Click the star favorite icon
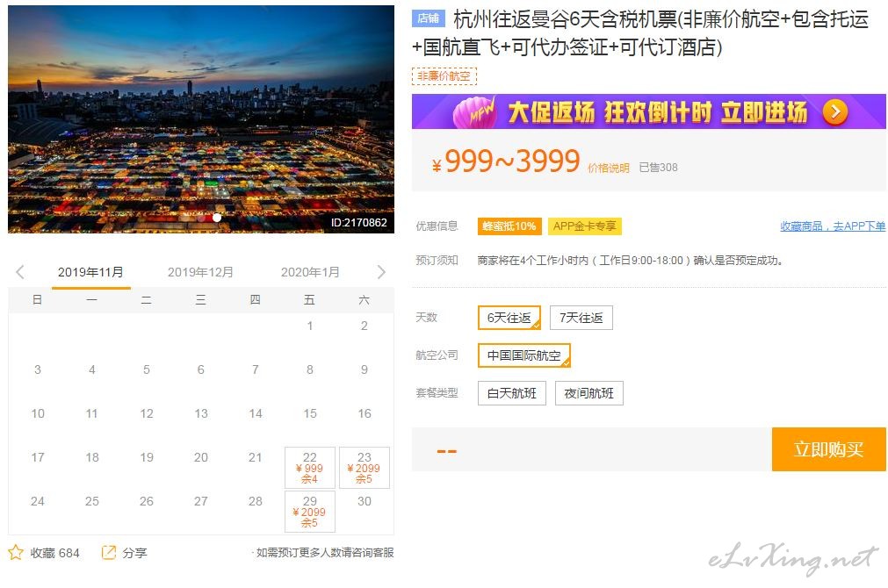The height and width of the screenshot is (588, 888). (x=16, y=552)
